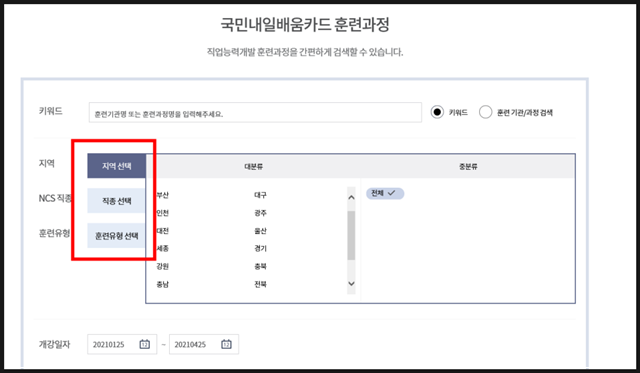Viewport: 640px width, 373px height.
Task: Open the 직종 선택 tab
Action: tap(116, 201)
